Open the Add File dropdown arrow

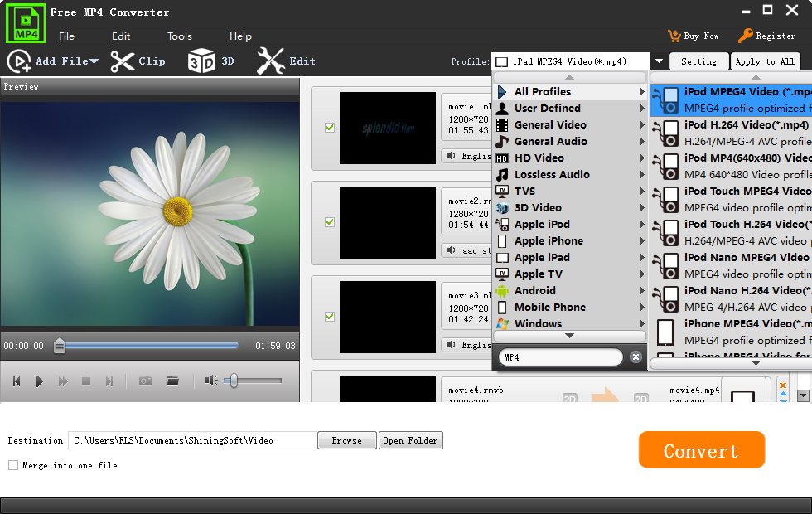coord(94,61)
